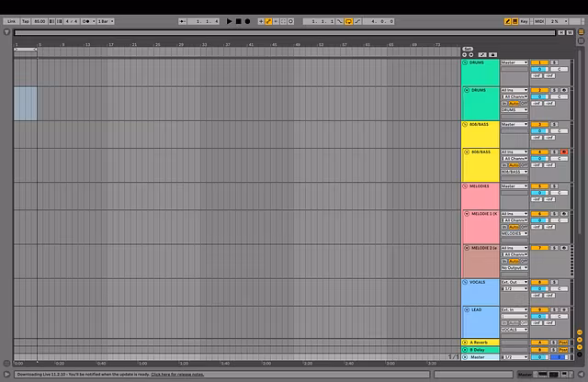Toggle the Automation Mode button
This screenshot has width=588, height=382.
(482, 55)
